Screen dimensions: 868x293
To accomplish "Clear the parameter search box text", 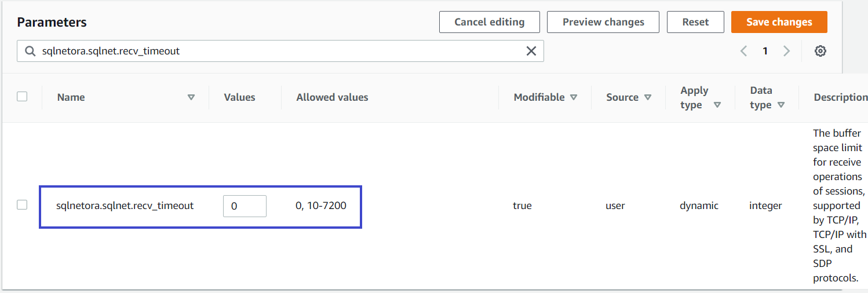I will tap(531, 51).
